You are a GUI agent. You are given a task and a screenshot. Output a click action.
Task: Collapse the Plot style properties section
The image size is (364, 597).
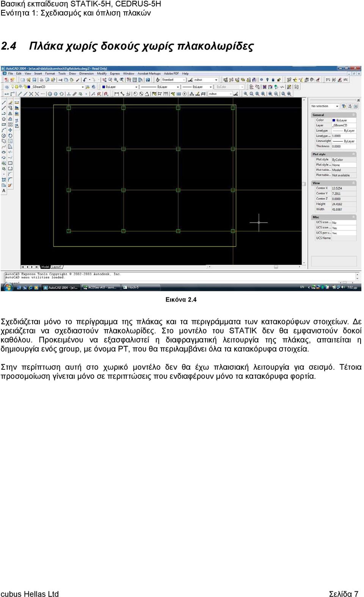354,154
